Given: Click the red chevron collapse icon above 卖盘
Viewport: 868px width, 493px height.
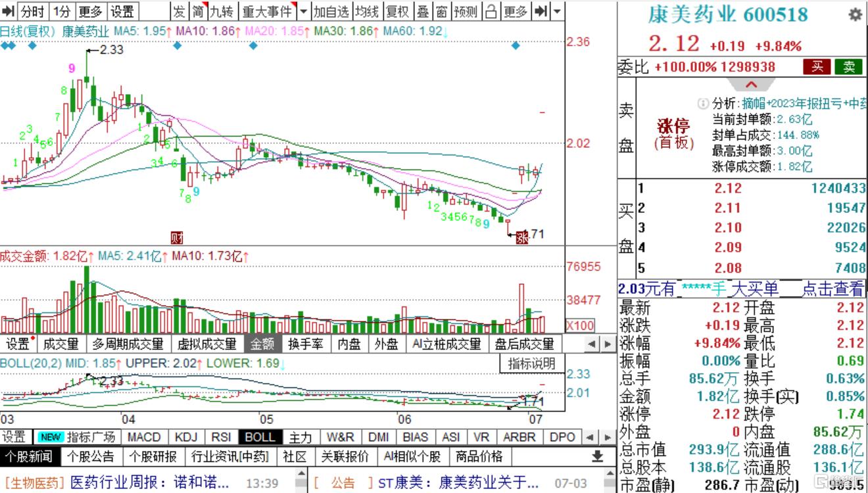Looking at the screenshot, I should [x=751, y=85].
